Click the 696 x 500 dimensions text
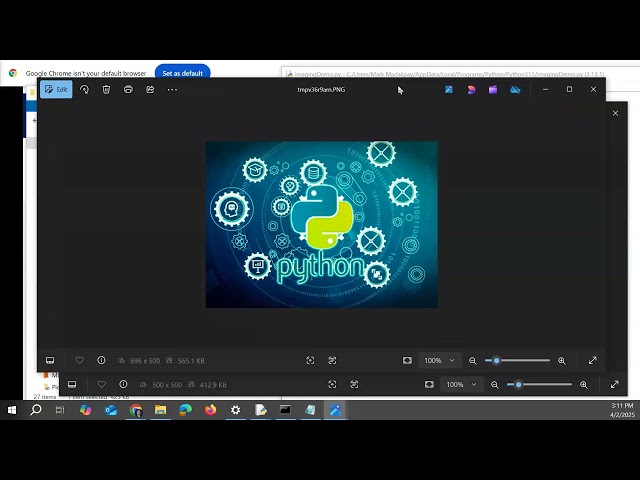The width and height of the screenshot is (640, 480). pyautogui.click(x=145, y=361)
